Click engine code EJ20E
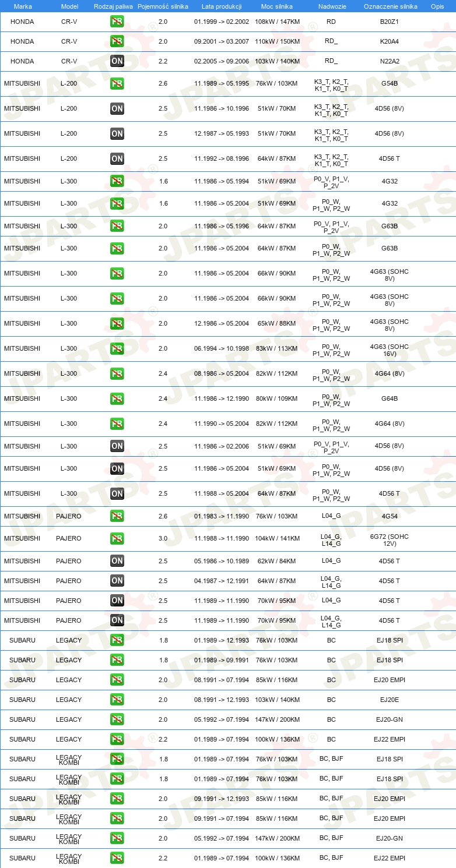456x868 pixels. point(390,700)
